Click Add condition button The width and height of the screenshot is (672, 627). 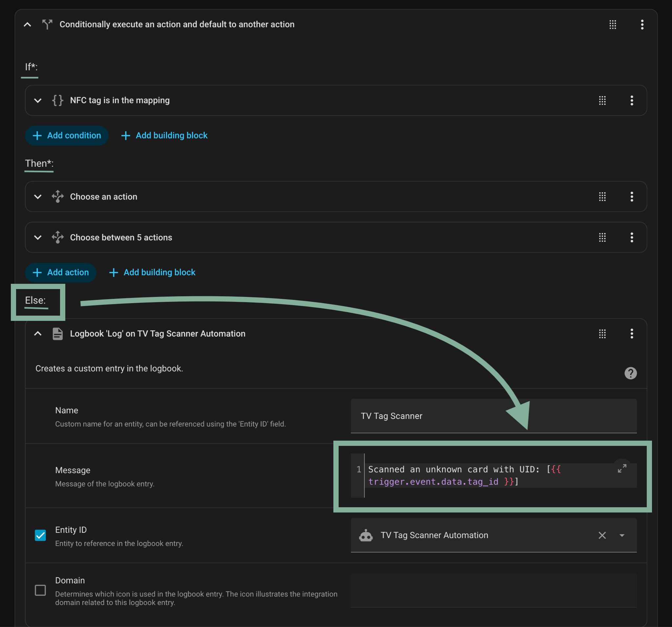coord(67,136)
